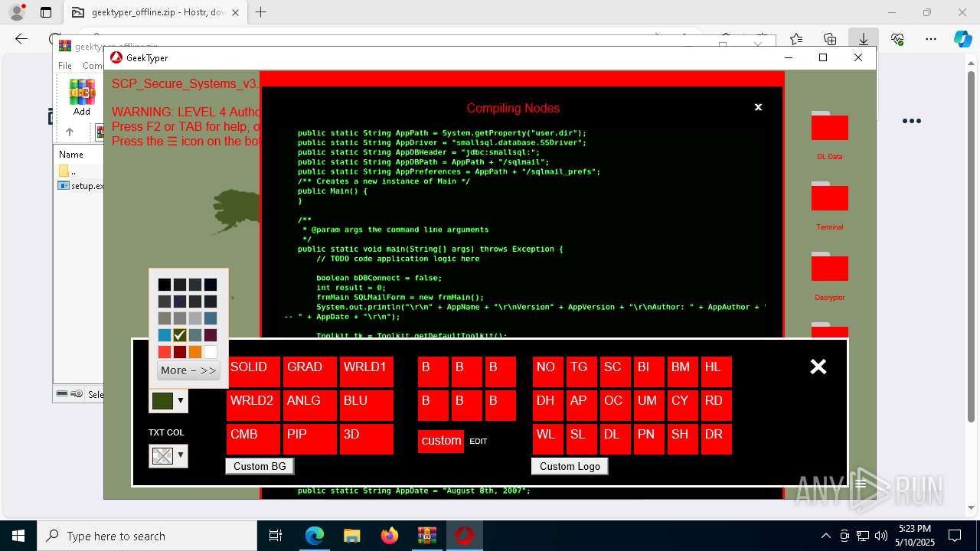The image size is (980, 551).
Task: Select 3D background style
Action: 367,439
